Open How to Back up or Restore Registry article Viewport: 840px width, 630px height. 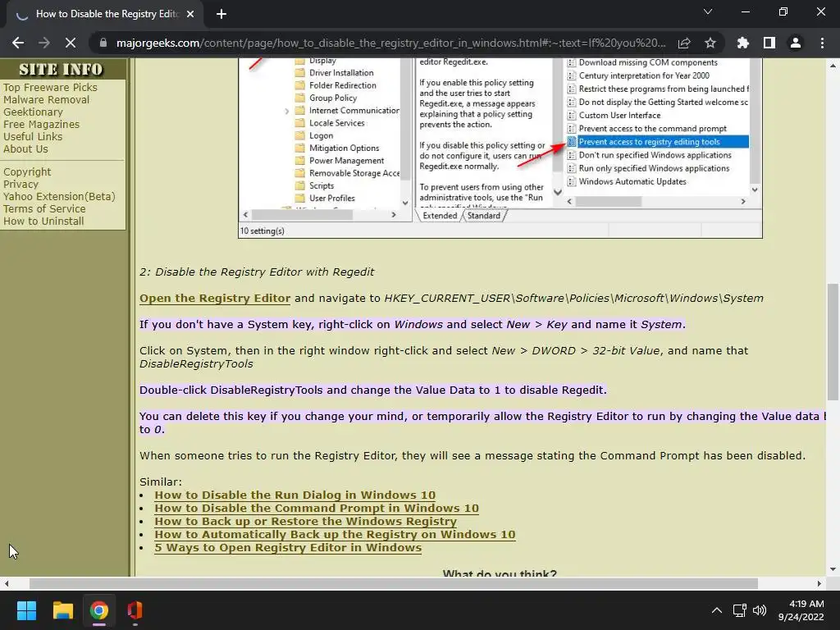305,521
